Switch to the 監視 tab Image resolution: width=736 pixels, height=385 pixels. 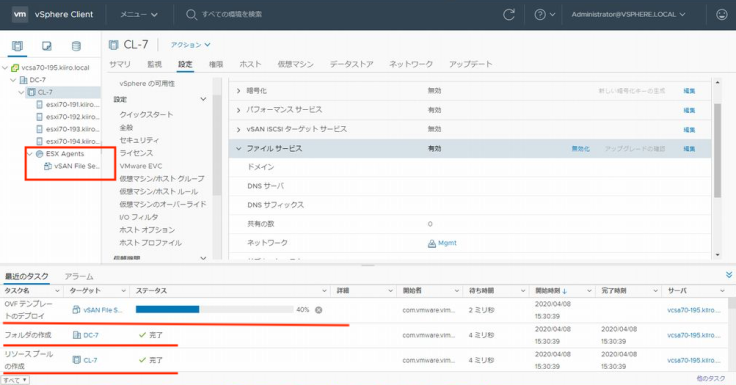point(154,64)
